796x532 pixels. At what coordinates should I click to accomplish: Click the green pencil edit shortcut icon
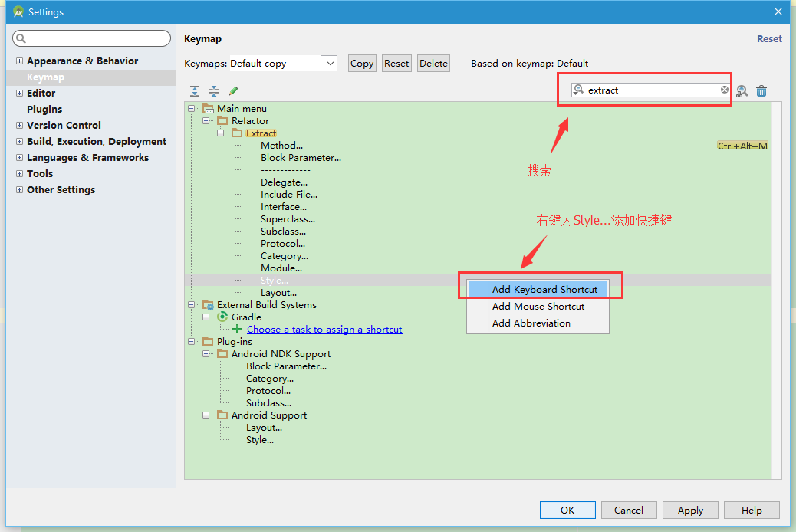(233, 91)
